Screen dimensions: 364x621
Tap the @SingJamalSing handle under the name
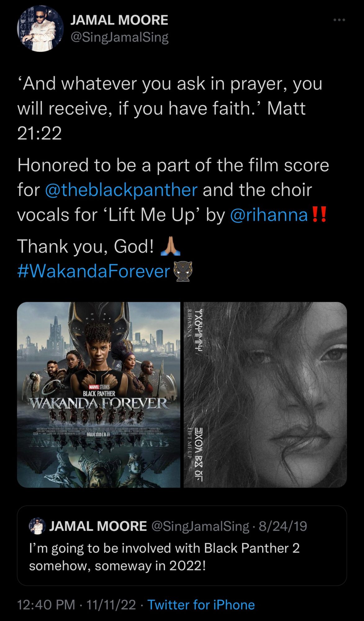click(x=119, y=37)
